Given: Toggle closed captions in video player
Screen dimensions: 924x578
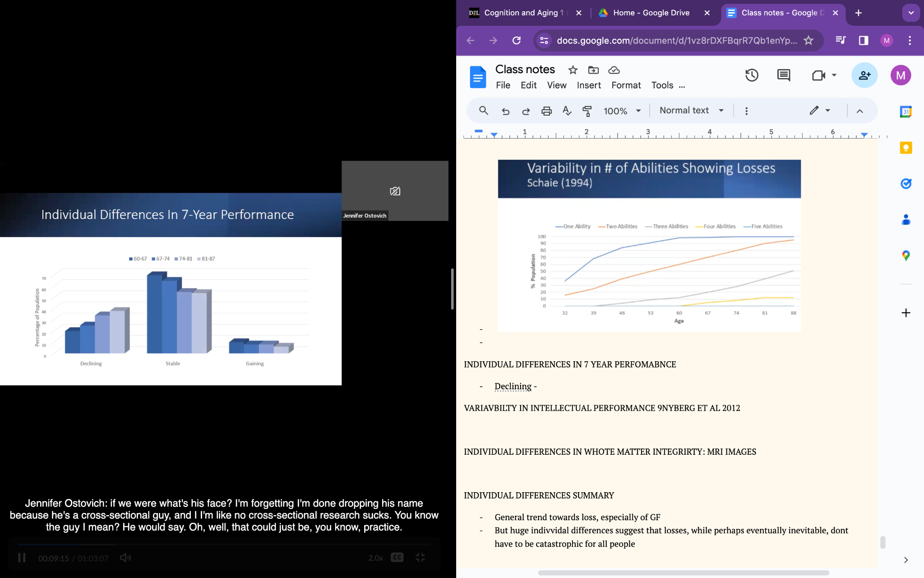Looking at the screenshot, I should (x=397, y=558).
